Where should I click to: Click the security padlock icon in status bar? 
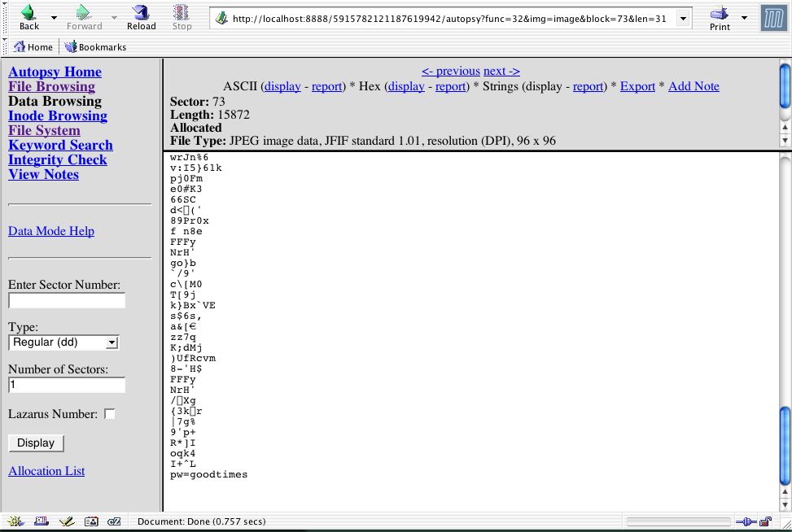(765, 521)
